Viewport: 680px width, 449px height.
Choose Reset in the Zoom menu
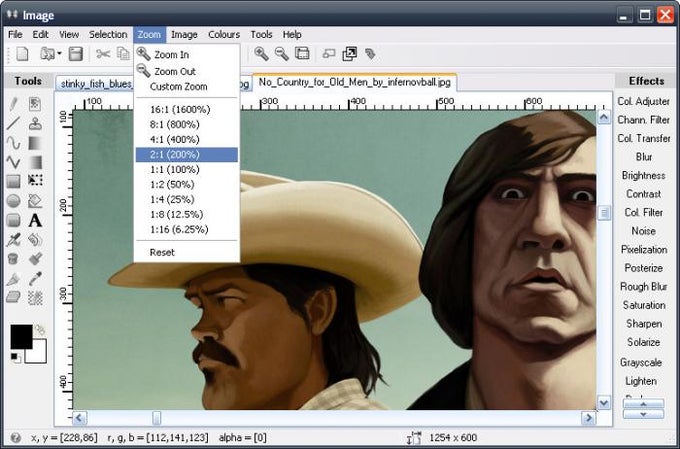point(187,252)
